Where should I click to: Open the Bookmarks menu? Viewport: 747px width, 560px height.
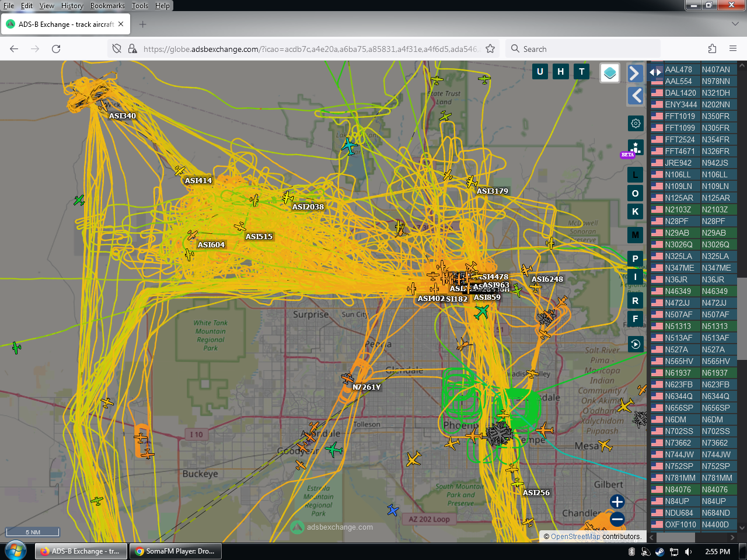click(107, 6)
